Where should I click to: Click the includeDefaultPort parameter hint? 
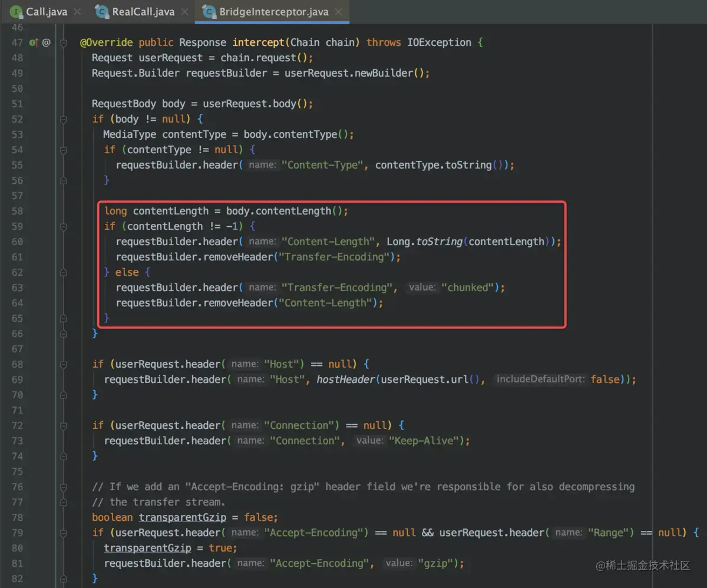click(541, 379)
